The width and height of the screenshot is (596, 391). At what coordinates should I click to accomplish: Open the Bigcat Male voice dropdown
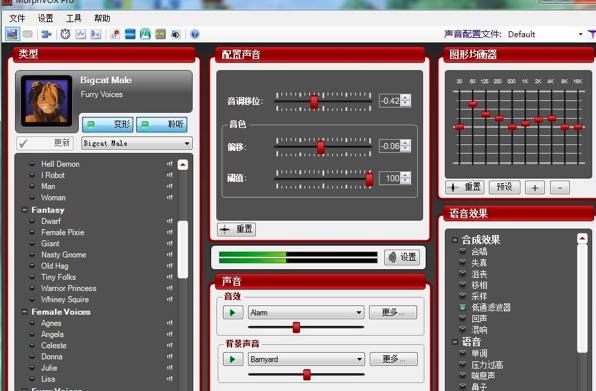(x=137, y=143)
